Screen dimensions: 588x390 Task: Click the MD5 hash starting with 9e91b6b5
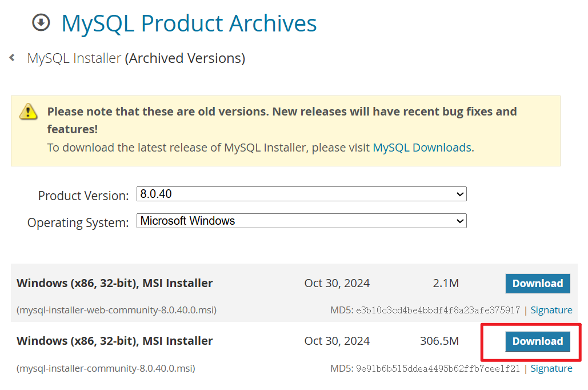pos(438,368)
